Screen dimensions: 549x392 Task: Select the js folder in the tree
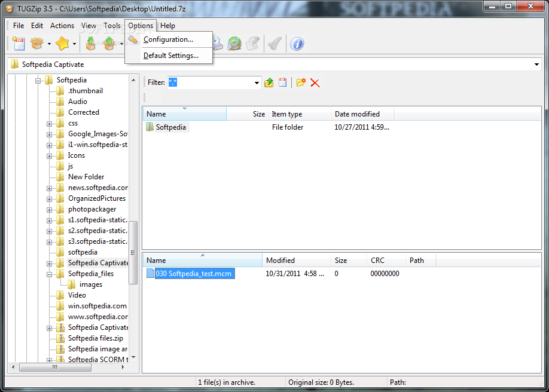[71, 166]
